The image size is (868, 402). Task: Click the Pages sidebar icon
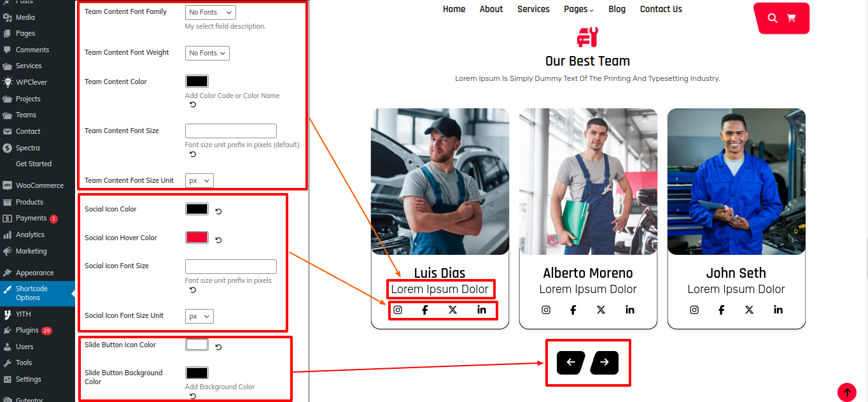pos(8,33)
